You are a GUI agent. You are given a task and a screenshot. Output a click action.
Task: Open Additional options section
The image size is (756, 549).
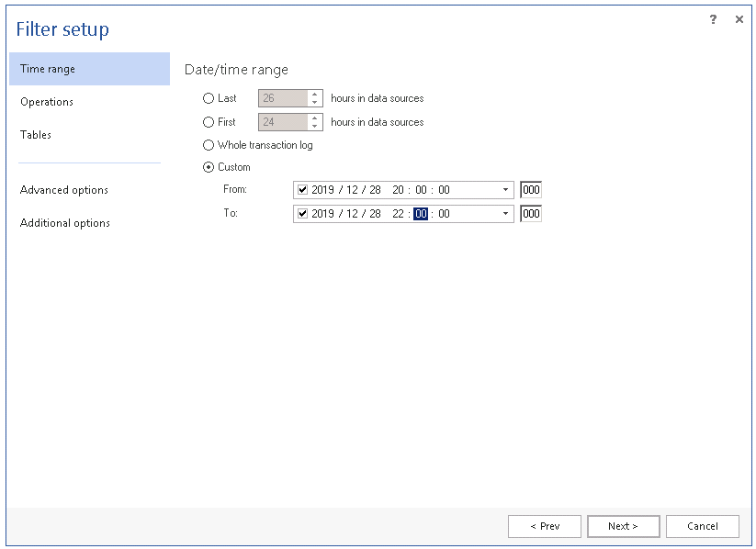click(65, 223)
